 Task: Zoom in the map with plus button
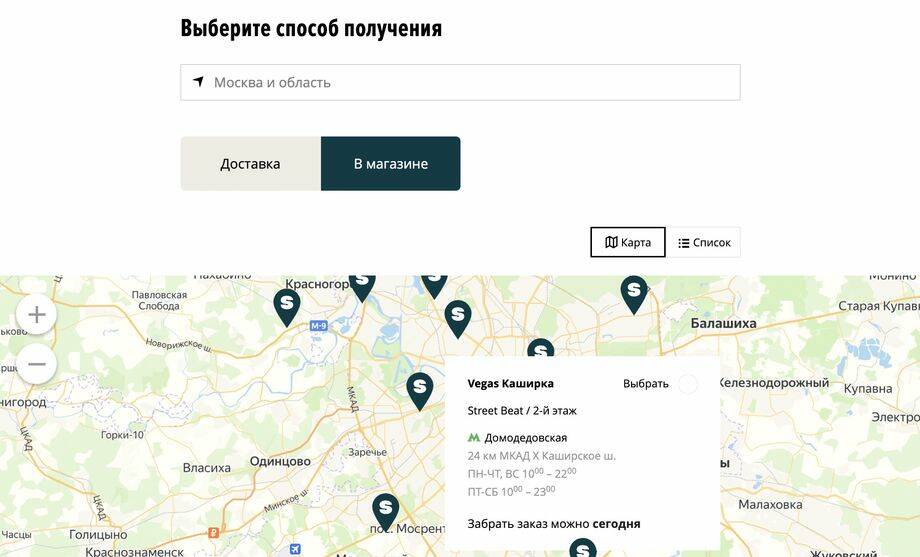(x=36, y=315)
